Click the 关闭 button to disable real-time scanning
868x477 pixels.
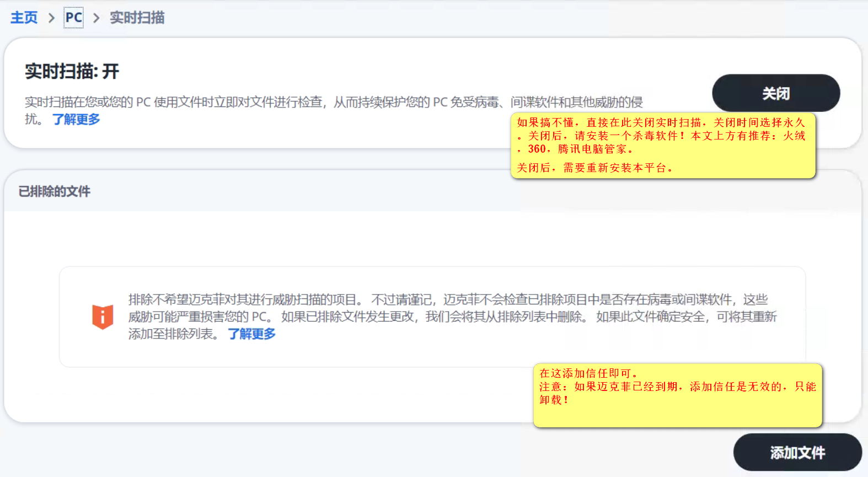pos(776,93)
